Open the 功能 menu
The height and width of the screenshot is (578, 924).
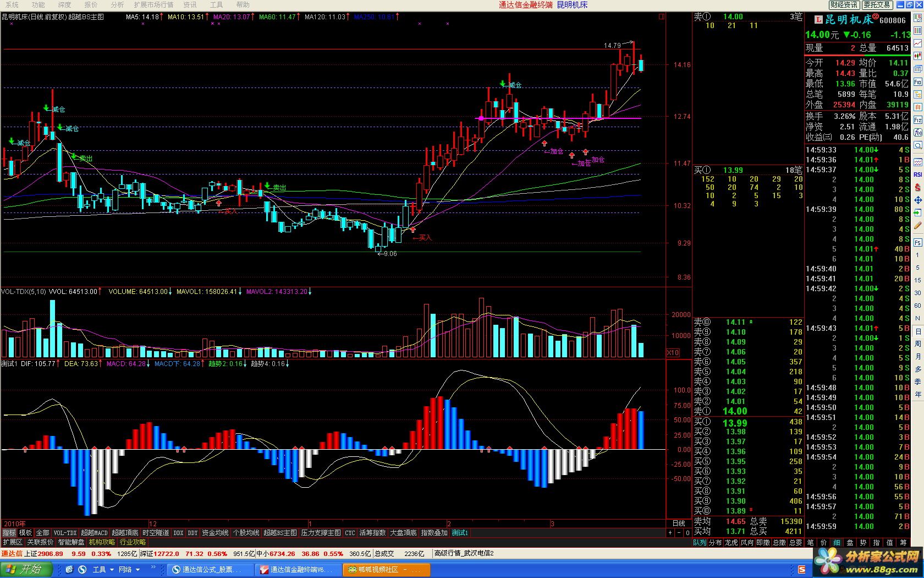38,5
